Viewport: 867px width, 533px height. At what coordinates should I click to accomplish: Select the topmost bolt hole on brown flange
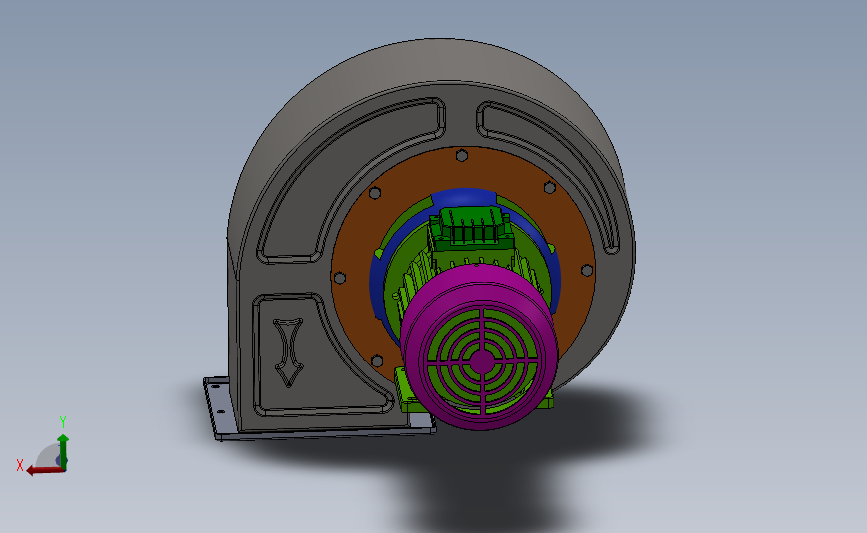coord(462,156)
